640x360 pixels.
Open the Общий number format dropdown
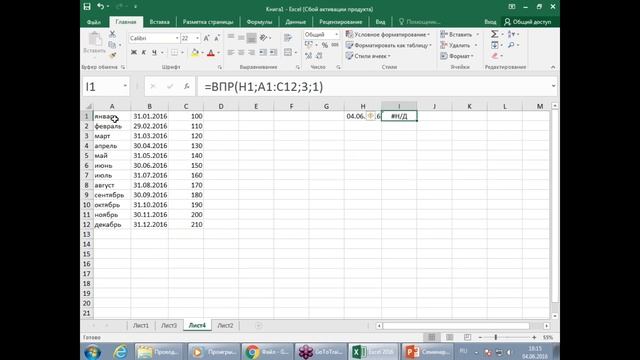click(336, 34)
